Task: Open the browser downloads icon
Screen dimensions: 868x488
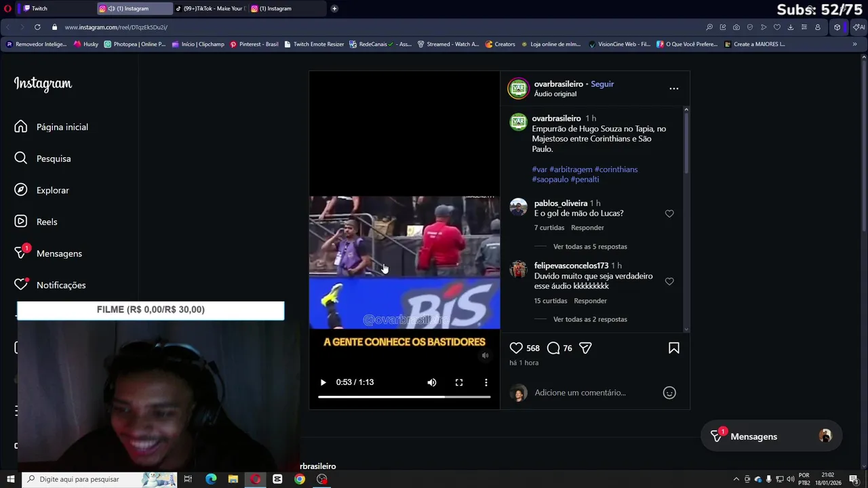Action: [x=791, y=27]
